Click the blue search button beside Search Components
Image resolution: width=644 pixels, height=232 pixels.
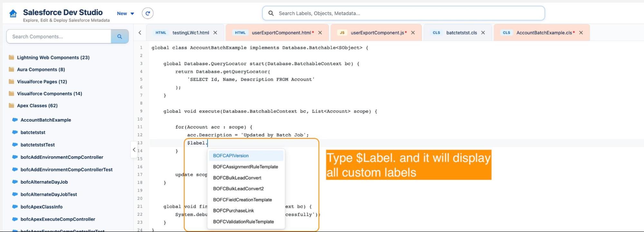[120, 36]
